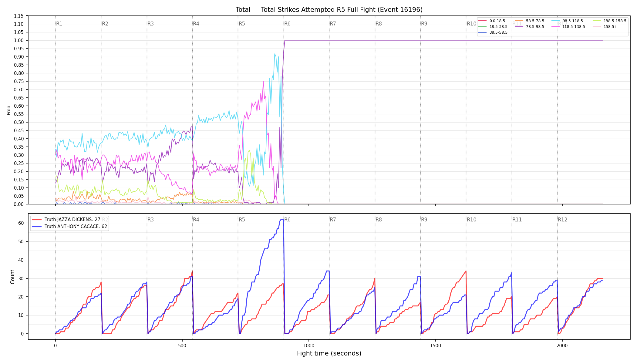The height and width of the screenshot is (364, 637).
Task: Click the R8 round marker in the count plot
Action: click(x=379, y=220)
